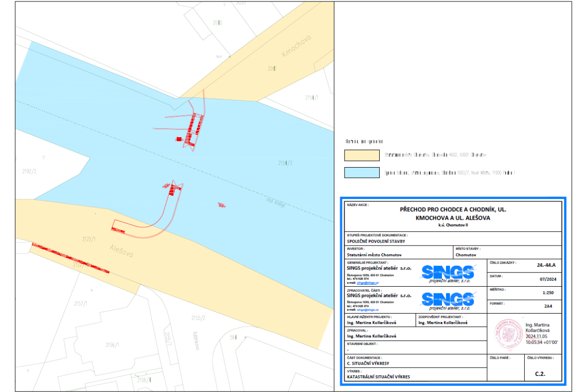Click the digital signature timestamp 2024.11.05
Image resolution: width=588 pixels, height=392 pixels.
[538, 337]
